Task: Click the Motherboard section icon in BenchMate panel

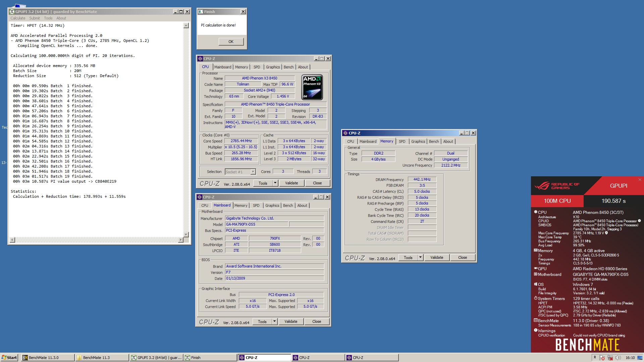Action: pyautogui.click(x=536, y=274)
